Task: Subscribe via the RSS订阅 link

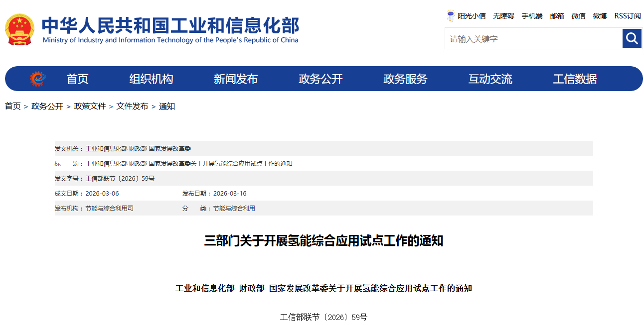Action: (627, 16)
